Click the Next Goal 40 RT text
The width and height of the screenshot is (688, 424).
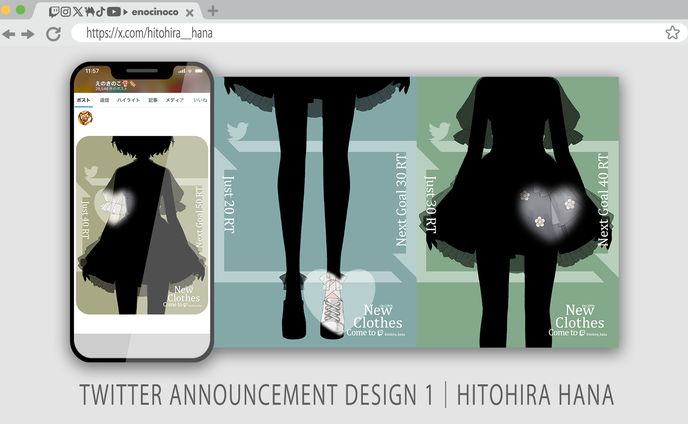point(603,200)
